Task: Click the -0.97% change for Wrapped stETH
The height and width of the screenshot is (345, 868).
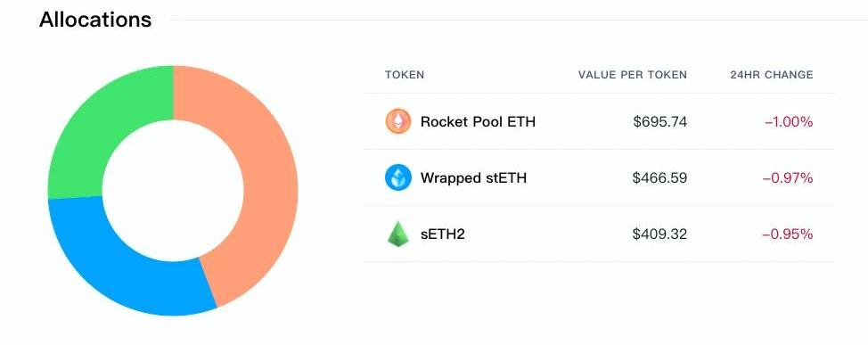Action: 788,177
